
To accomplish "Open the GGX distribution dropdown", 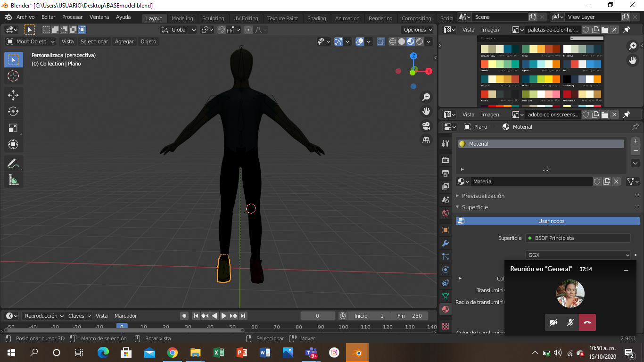I will [x=578, y=255].
